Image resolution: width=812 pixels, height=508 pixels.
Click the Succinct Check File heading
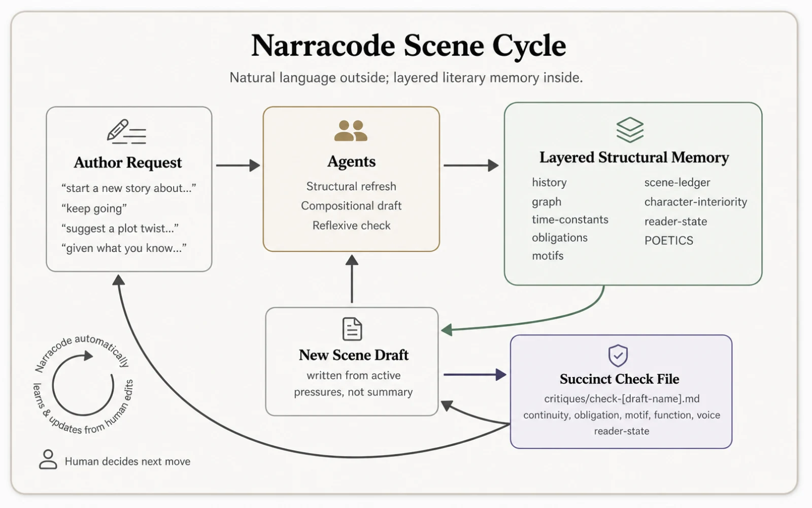coord(619,379)
